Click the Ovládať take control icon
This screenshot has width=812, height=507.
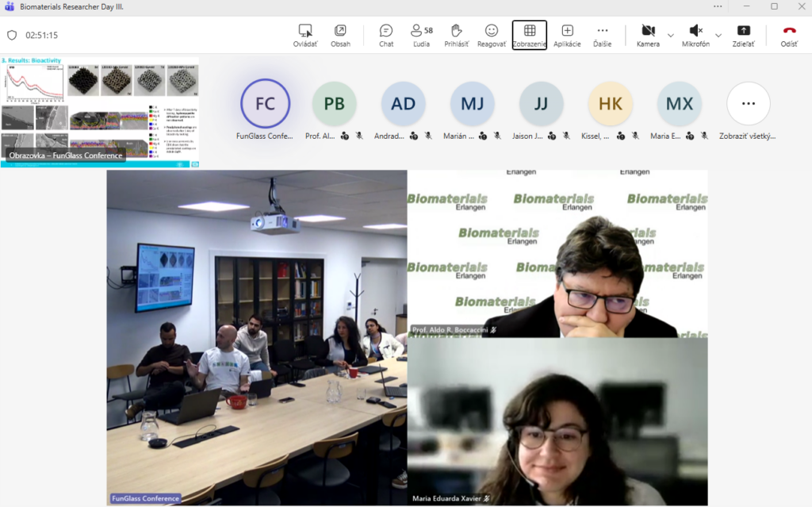(x=305, y=35)
